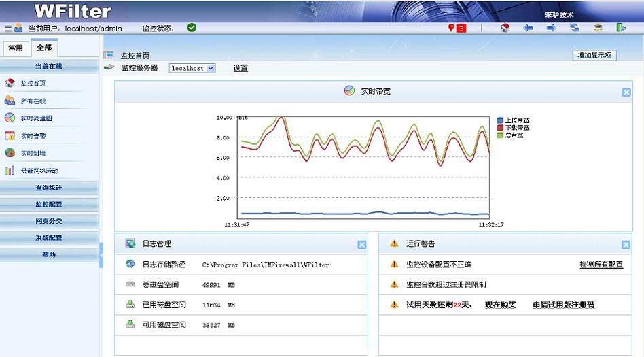644x357 pixels.
Task: Click the server icon beside 监控服务器
Action: pyautogui.click(x=109, y=67)
